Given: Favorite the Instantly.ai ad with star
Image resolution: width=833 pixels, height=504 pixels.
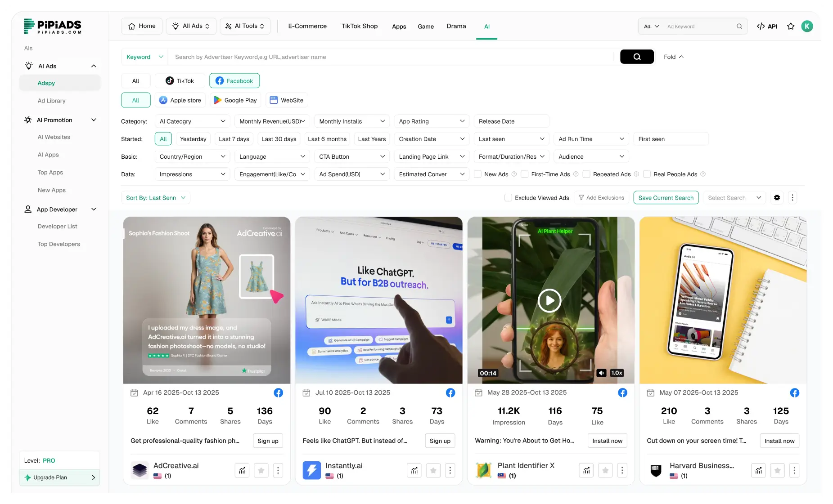Looking at the screenshot, I should point(433,470).
